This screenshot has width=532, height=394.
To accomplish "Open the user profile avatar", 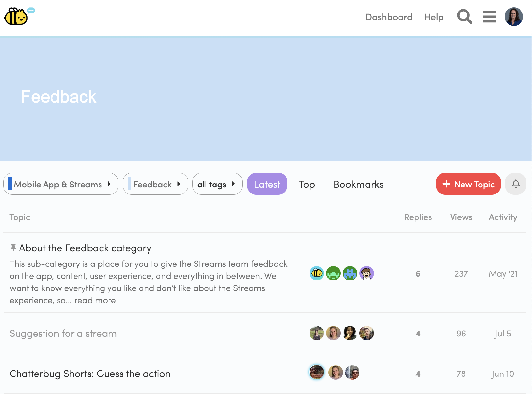I will (514, 17).
